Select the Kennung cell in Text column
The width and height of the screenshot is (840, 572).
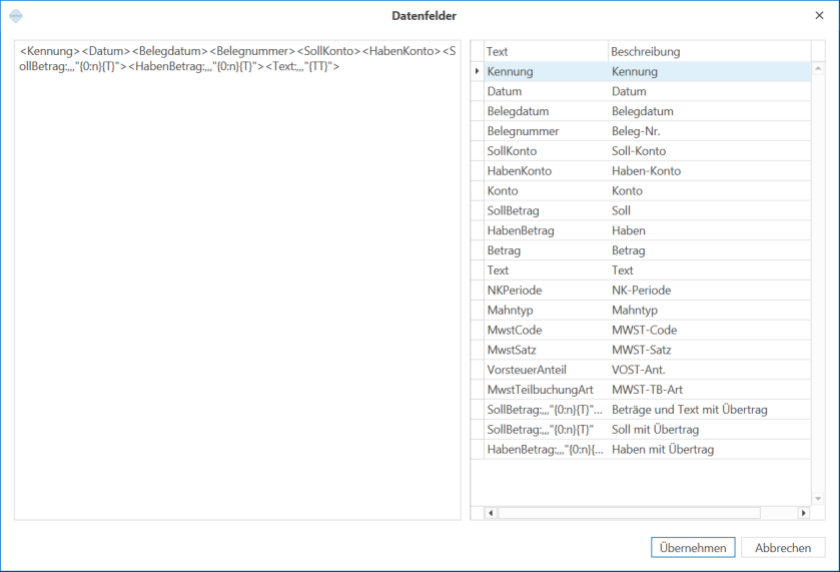546,71
